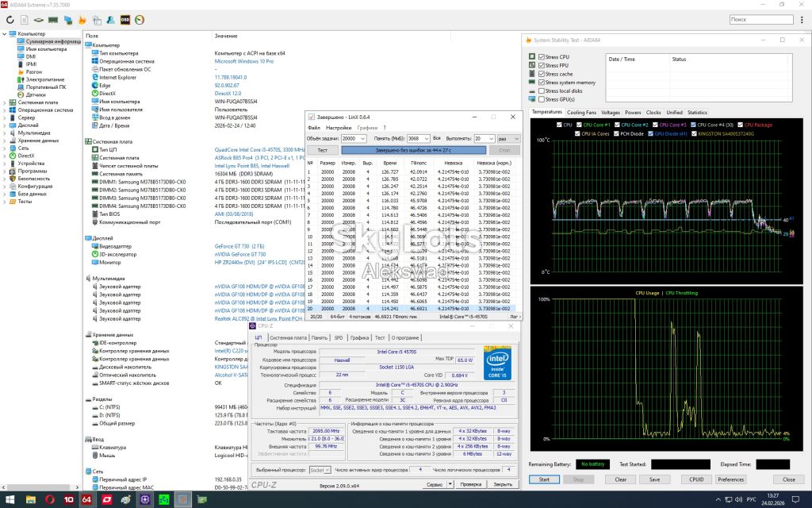Uncheck Stress system memory checkbox
The width and height of the screenshot is (812, 508).
(542, 83)
